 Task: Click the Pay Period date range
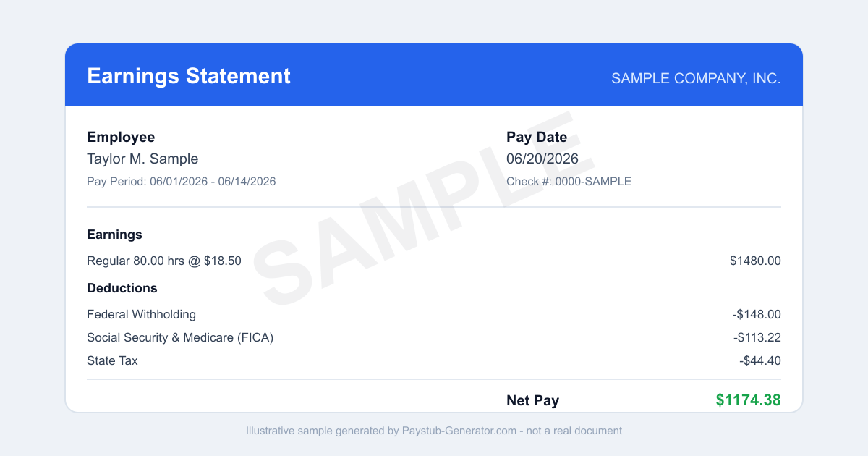(x=181, y=182)
